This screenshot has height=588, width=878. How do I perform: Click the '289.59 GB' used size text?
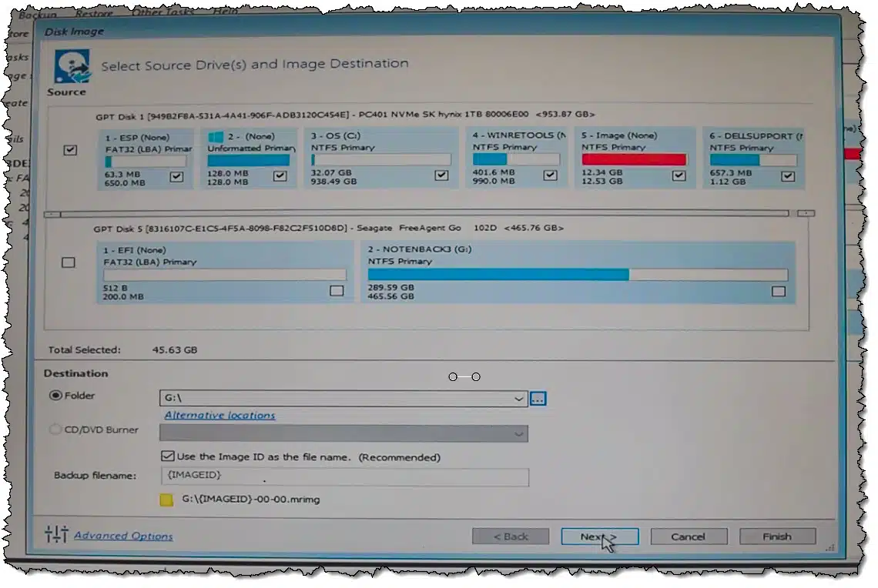(x=390, y=288)
